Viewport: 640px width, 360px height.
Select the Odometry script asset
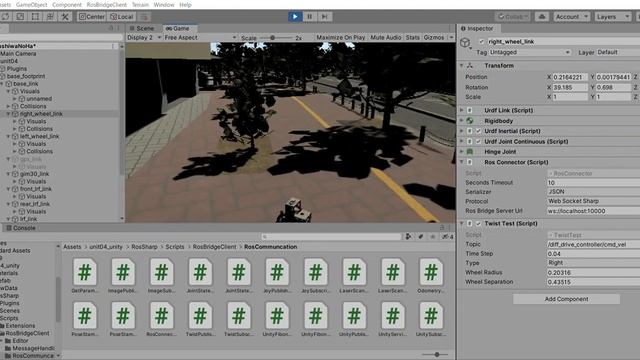click(431, 276)
